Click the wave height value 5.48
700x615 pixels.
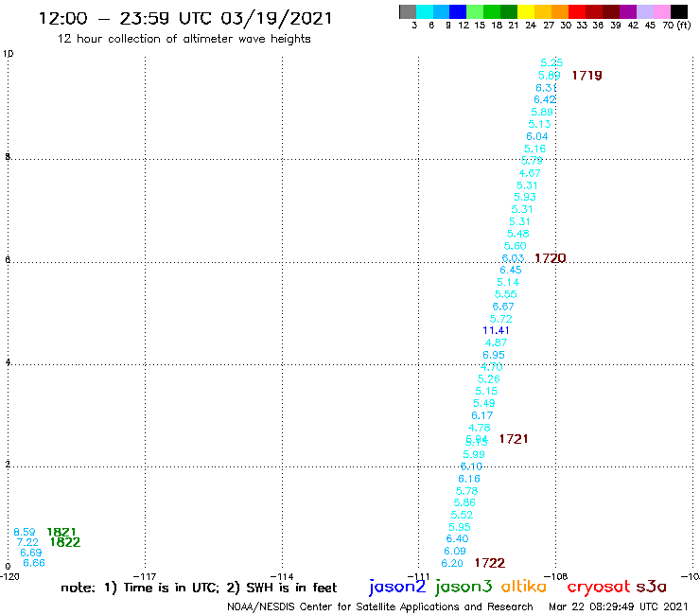tap(517, 234)
